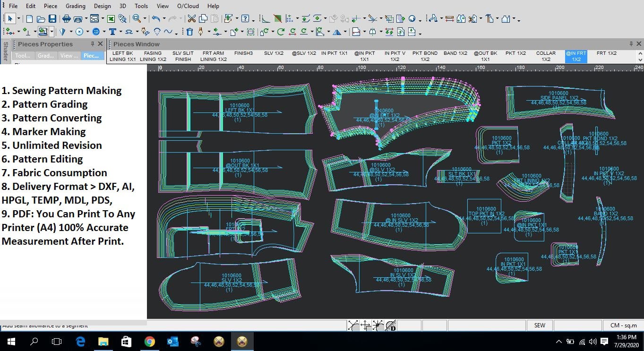
Task: Open dropdown next to text tool
Action: 120,32
